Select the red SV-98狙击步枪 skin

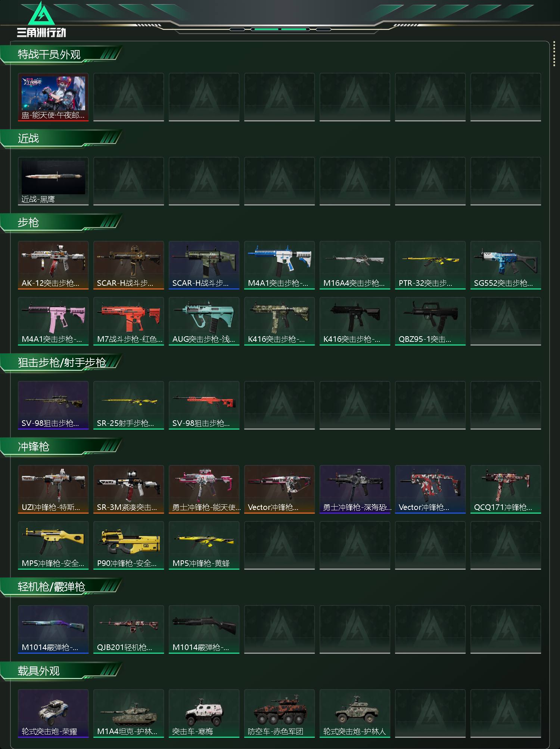pyautogui.click(x=204, y=405)
